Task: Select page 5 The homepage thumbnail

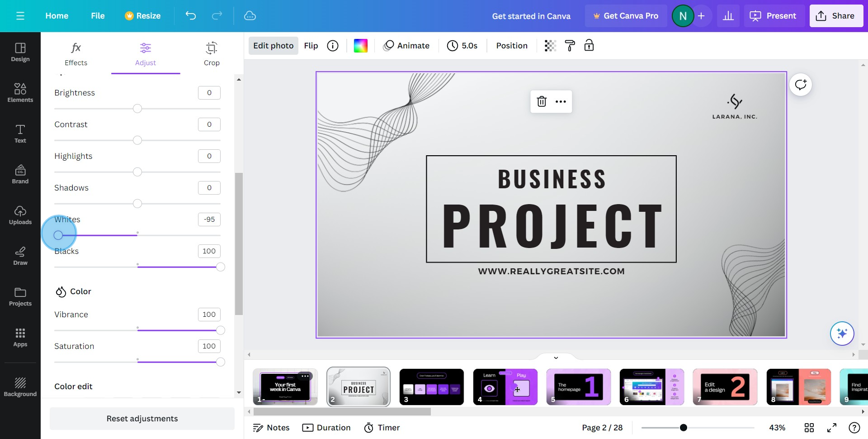Action: pyautogui.click(x=579, y=387)
